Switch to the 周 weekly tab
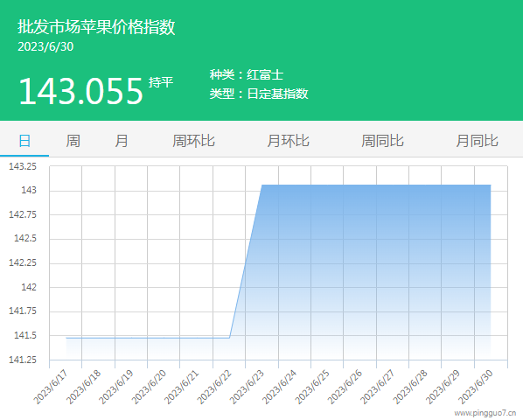The image size is (523, 420). click(x=73, y=141)
